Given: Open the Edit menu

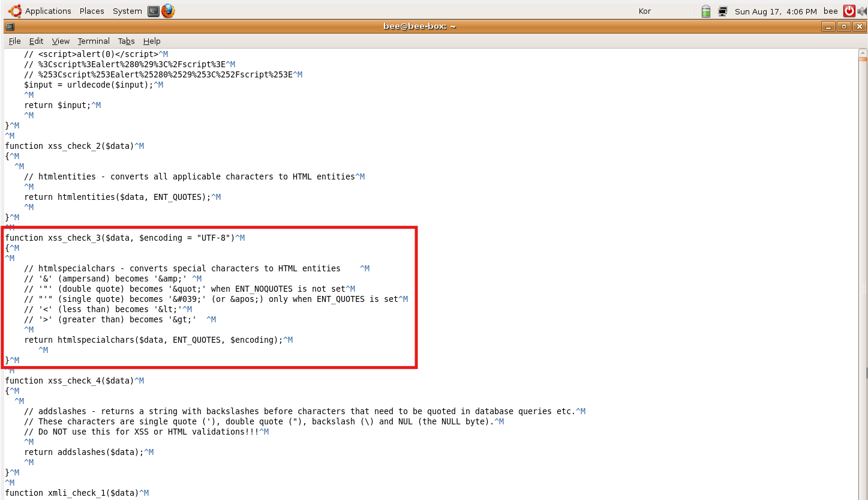Looking at the screenshot, I should (37, 41).
